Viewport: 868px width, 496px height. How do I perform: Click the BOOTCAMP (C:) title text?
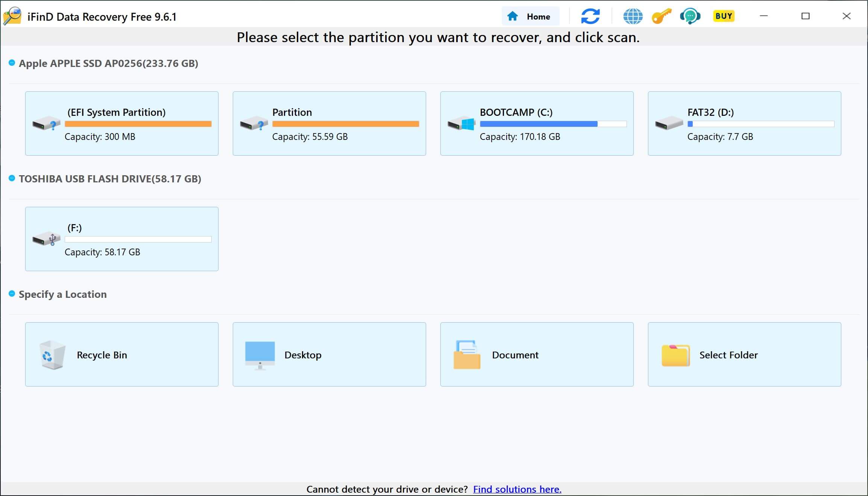click(516, 112)
